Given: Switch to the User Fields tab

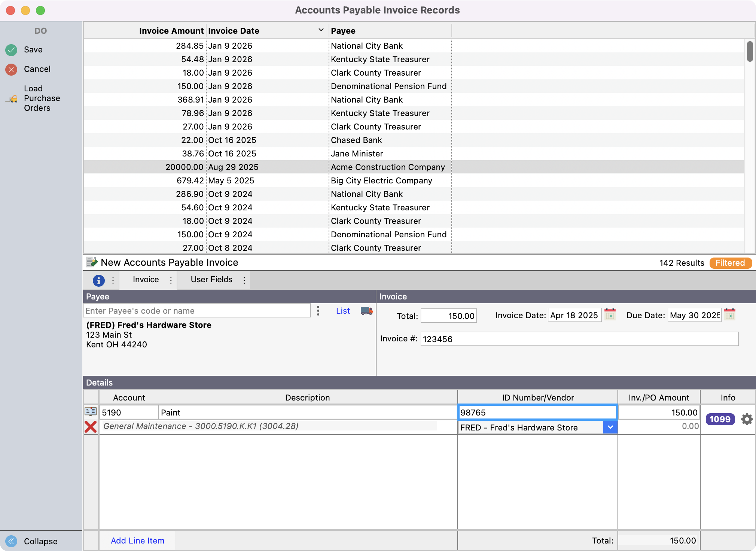Looking at the screenshot, I should [211, 280].
